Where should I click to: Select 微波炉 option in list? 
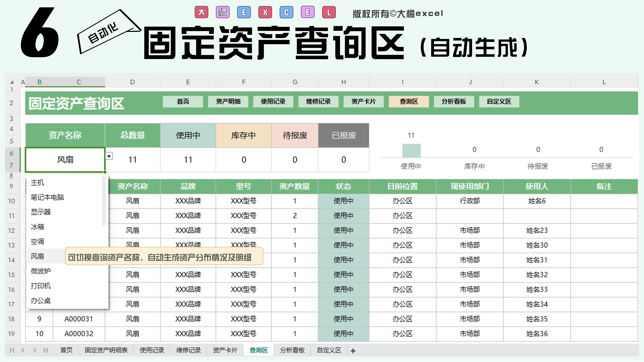[41, 271]
